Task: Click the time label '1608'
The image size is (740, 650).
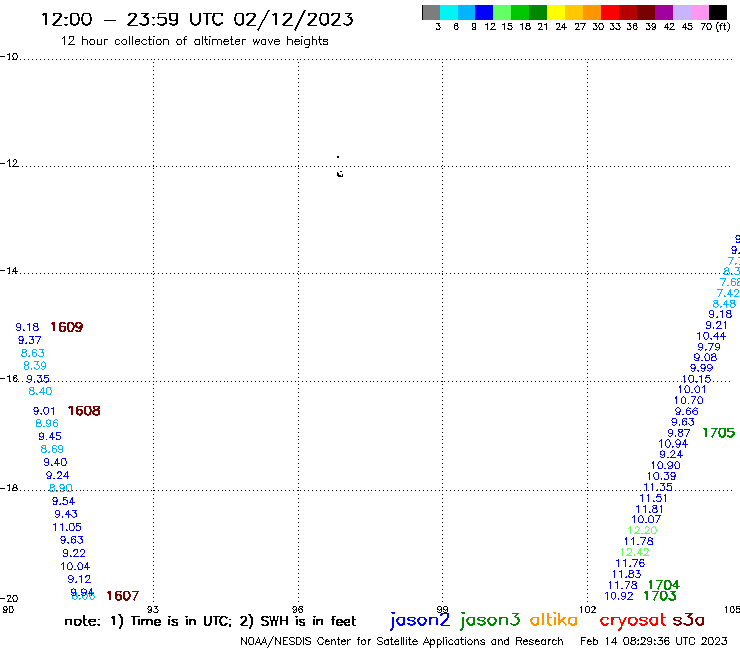Action: pos(84,411)
